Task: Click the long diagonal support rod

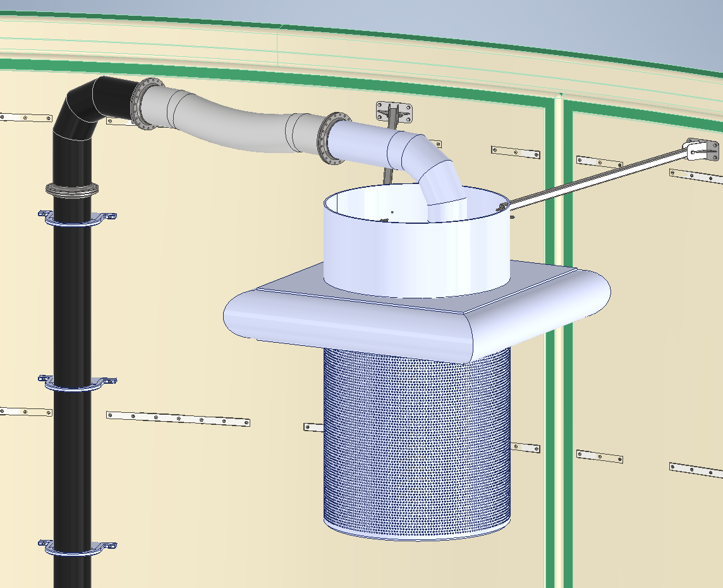Action: pos(594,178)
